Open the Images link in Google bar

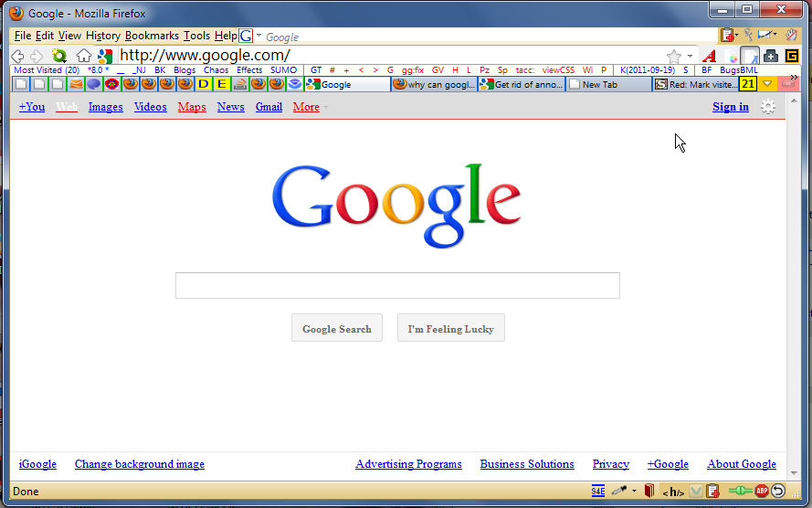[x=105, y=107]
